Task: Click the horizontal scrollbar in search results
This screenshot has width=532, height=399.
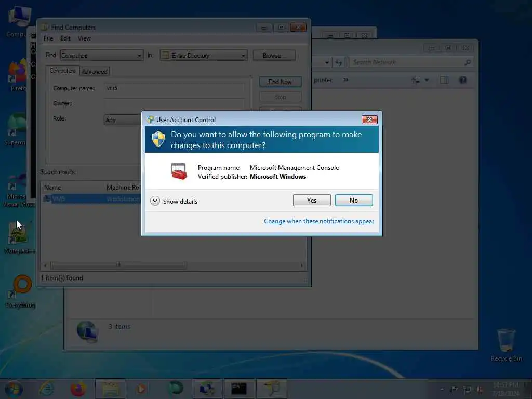Action: point(118,265)
